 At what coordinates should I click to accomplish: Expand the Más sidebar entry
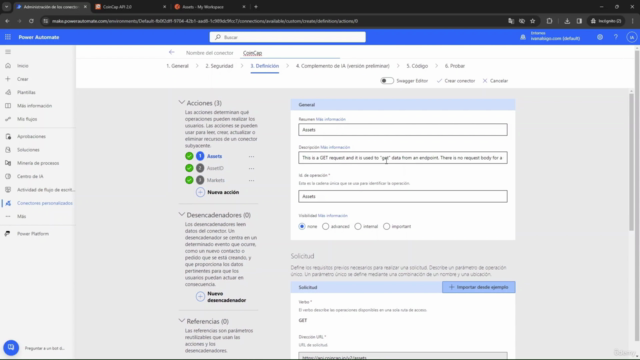coord(21,216)
